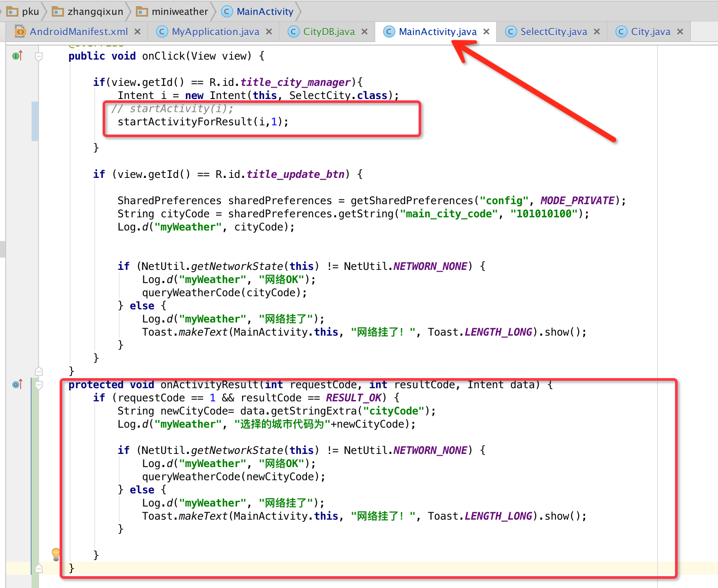Select the City.java tab
This screenshot has height=588, width=718.
[650, 32]
